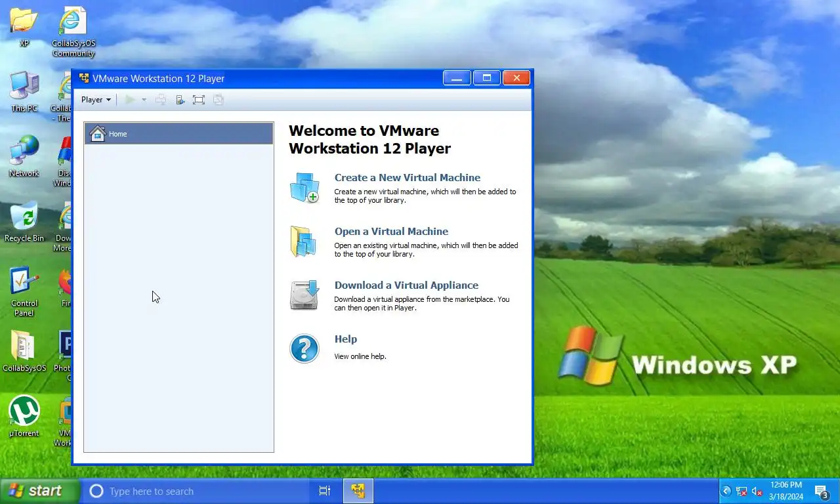Screen dimensions: 840x504
Task: Click the VMware Player taskbar button
Action: click(x=358, y=491)
